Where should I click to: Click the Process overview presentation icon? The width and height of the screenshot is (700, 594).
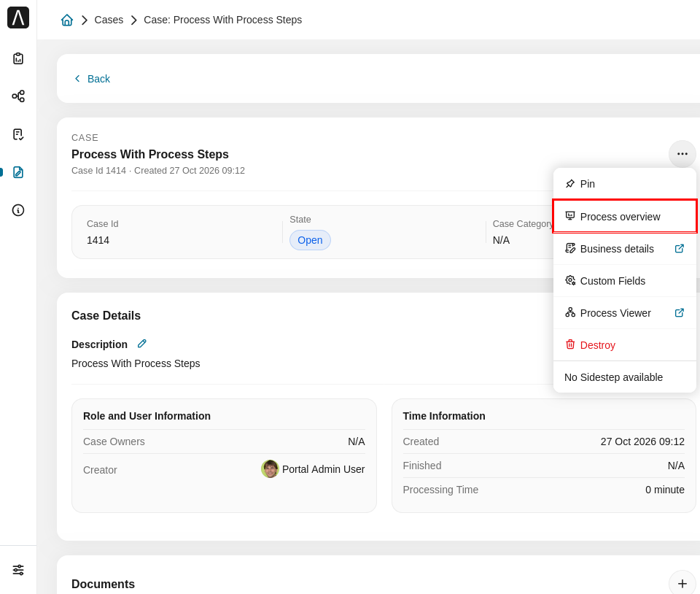click(x=570, y=216)
